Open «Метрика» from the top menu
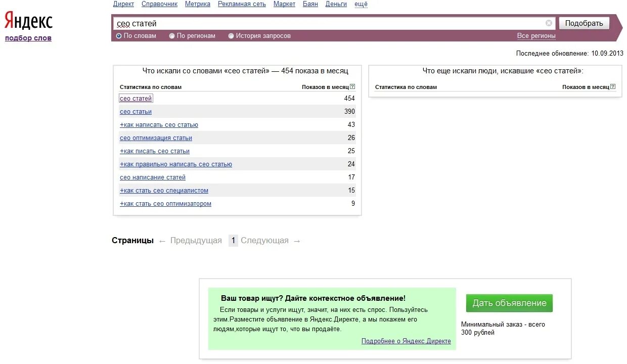The image size is (627, 364). [x=197, y=4]
